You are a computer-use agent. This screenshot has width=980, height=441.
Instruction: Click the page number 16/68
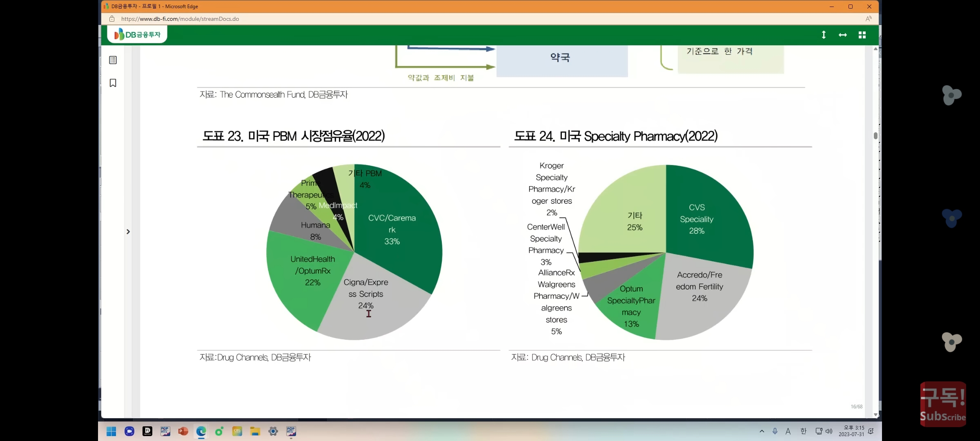click(857, 407)
